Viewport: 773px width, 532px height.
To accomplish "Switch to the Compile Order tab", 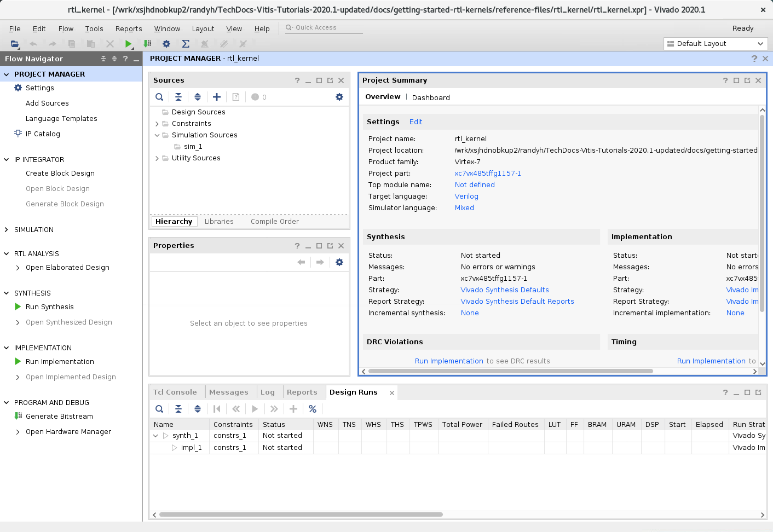I will click(275, 221).
